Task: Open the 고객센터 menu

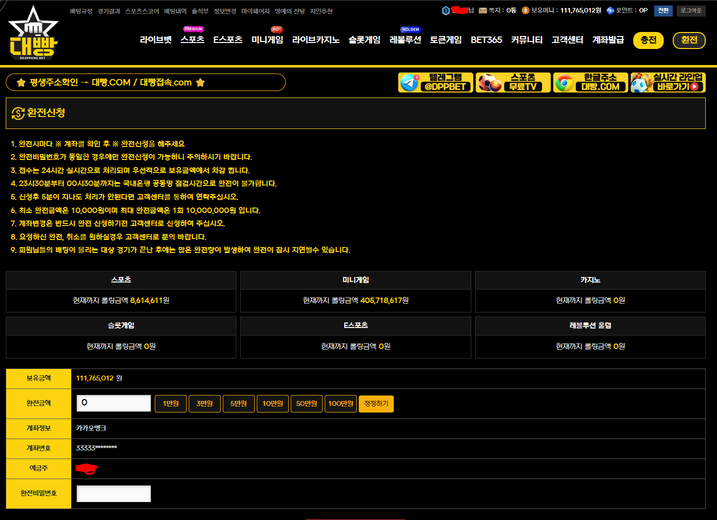Action: (567, 40)
